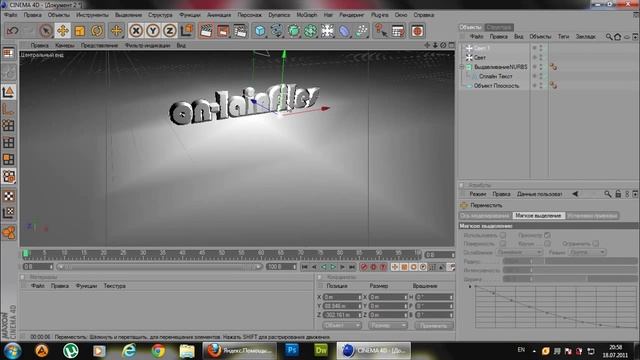The image size is (640, 360).
Task: Open the render settings clapperboard icon
Action: 240,31
